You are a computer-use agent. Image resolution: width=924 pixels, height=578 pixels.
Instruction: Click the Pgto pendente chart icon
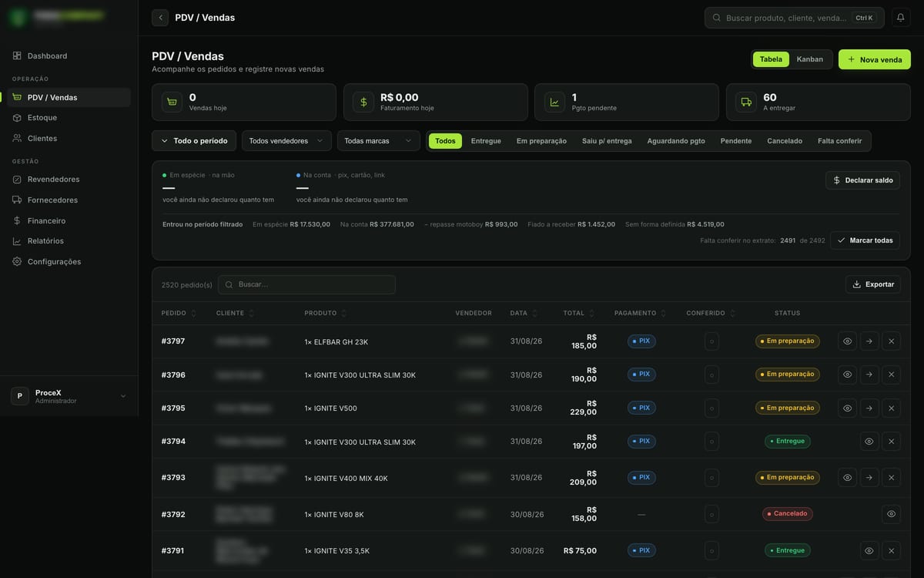pyautogui.click(x=554, y=102)
